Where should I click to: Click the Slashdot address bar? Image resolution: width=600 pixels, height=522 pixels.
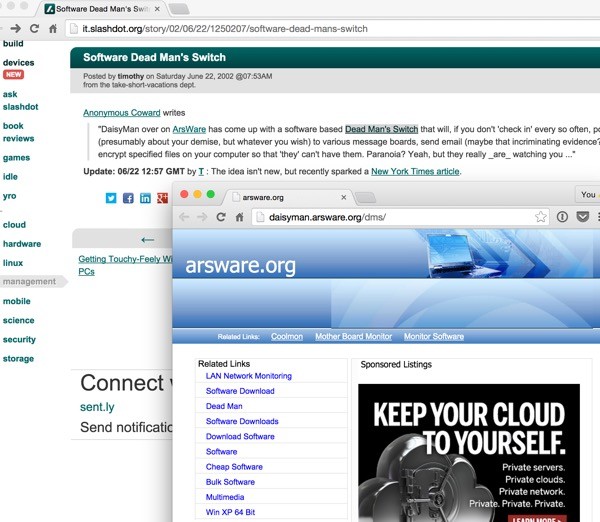(x=332, y=29)
